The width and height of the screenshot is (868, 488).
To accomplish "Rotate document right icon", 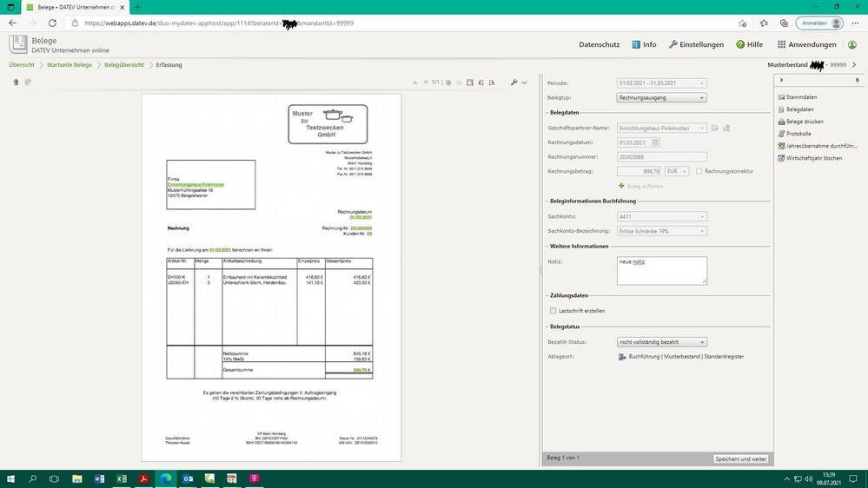I will pos(492,82).
